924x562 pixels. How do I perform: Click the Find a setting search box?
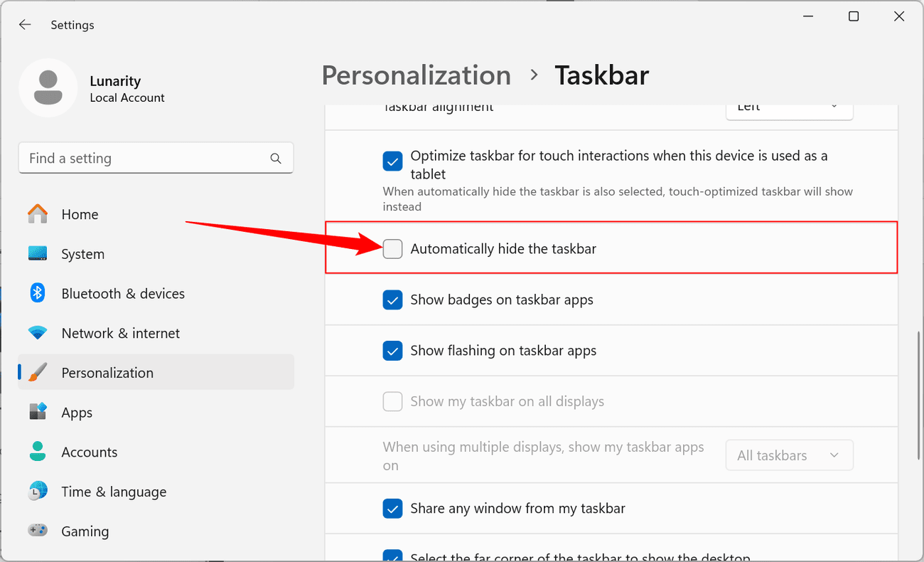[146, 159]
